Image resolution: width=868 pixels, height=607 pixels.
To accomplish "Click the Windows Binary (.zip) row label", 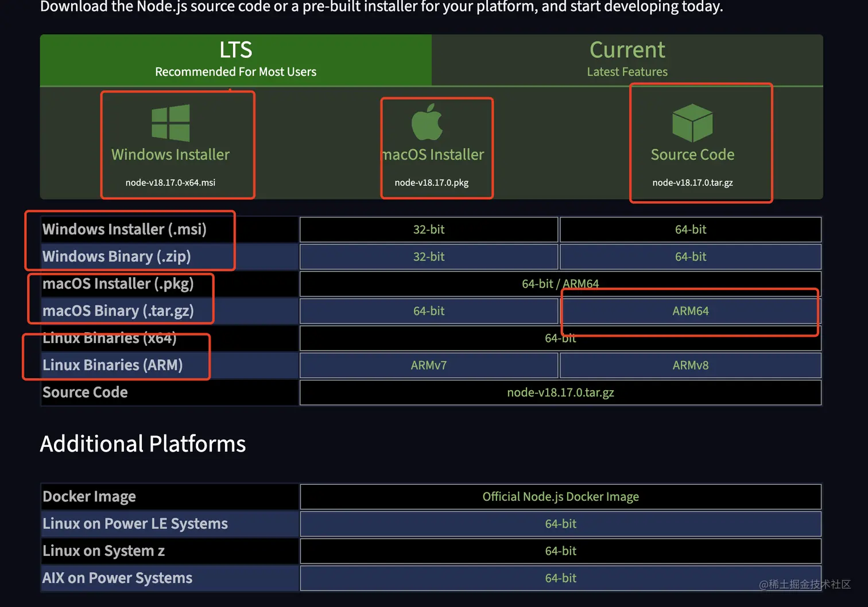I will 117,256.
